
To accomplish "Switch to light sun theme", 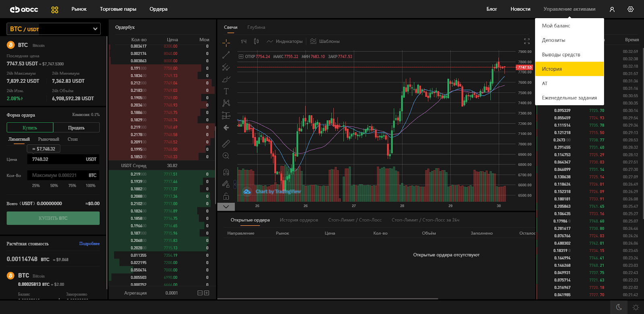I will point(636,307).
